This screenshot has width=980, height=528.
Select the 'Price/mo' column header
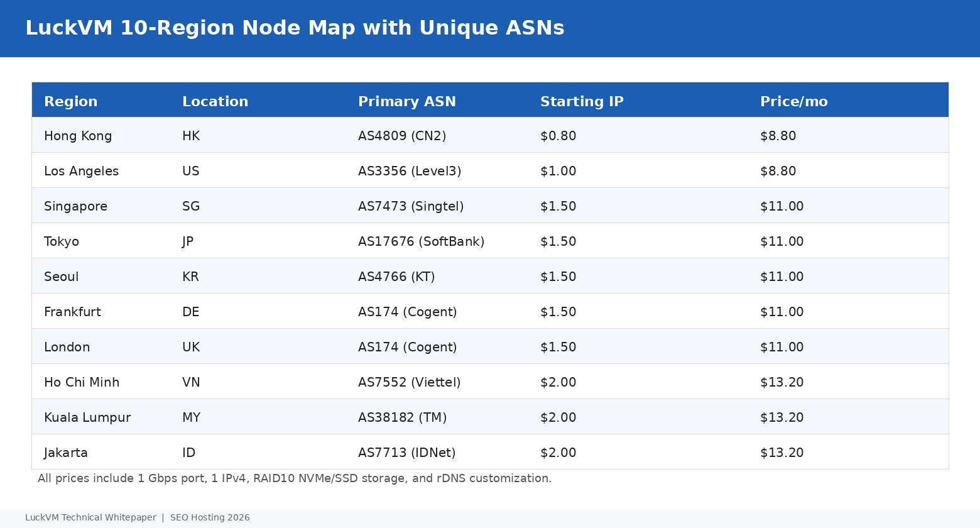[794, 102]
